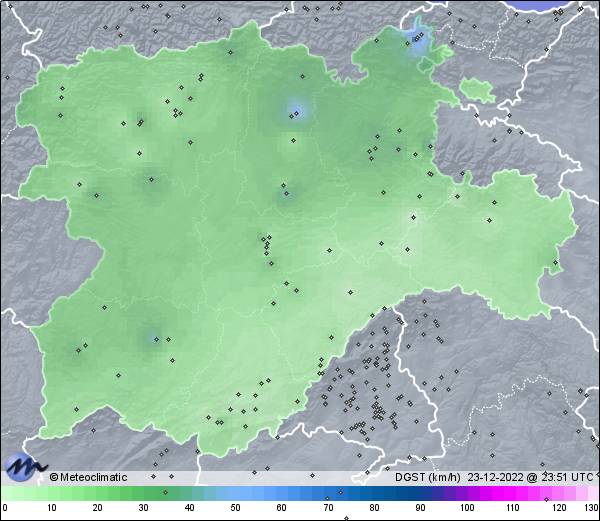
Task: Click the 60 value on the wind scale
Action: pyautogui.click(x=282, y=508)
